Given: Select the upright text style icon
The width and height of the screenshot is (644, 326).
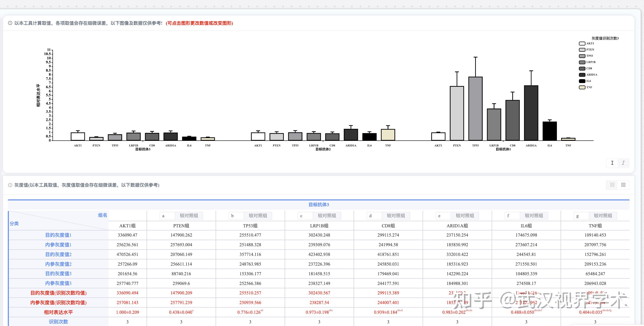Looking at the screenshot, I should [x=612, y=163].
